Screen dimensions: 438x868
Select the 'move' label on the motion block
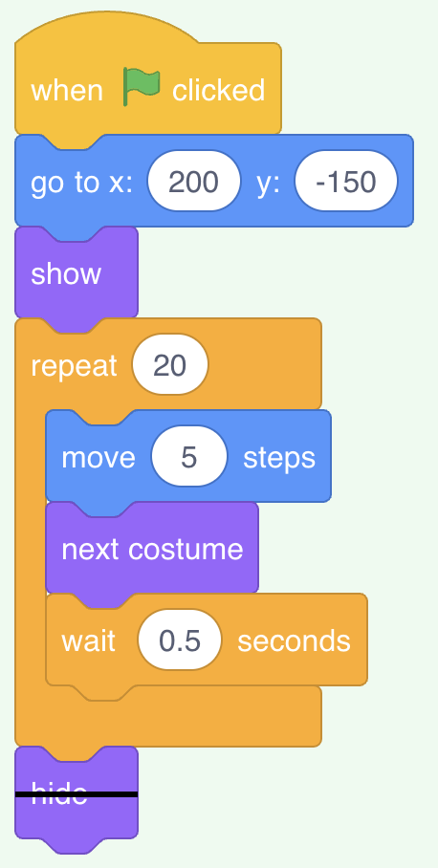tap(98, 458)
